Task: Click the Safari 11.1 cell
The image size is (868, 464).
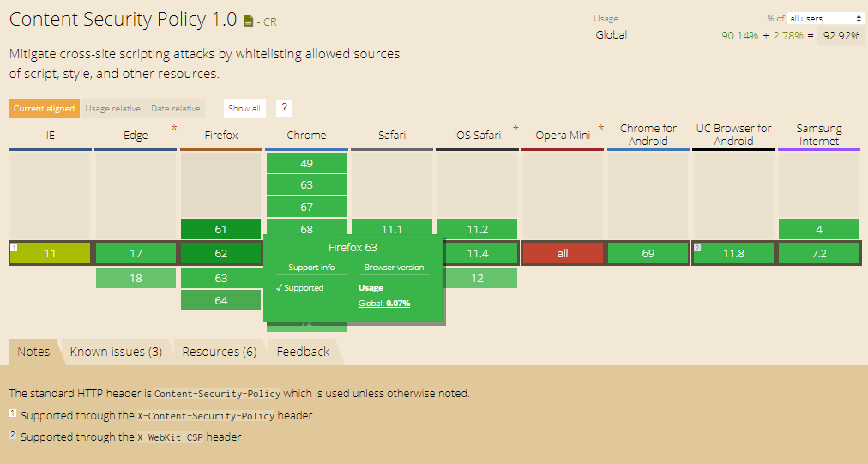Action: tap(392, 227)
